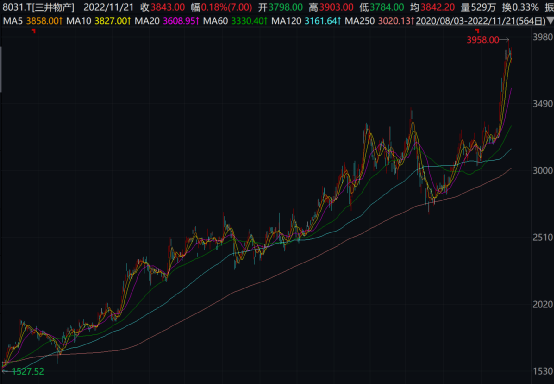This screenshot has width=554, height=384.
Task: Click the 2020 price axis label
Action: [x=543, y=304]
